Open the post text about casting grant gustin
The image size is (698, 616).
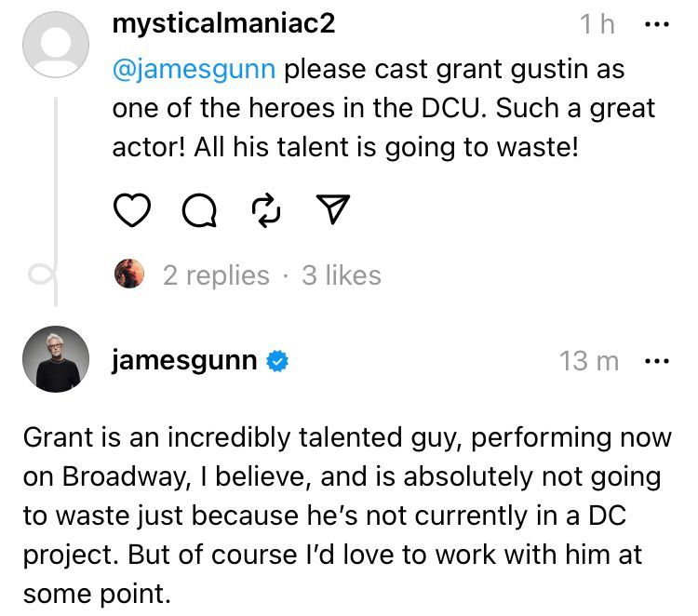[383, 108]
